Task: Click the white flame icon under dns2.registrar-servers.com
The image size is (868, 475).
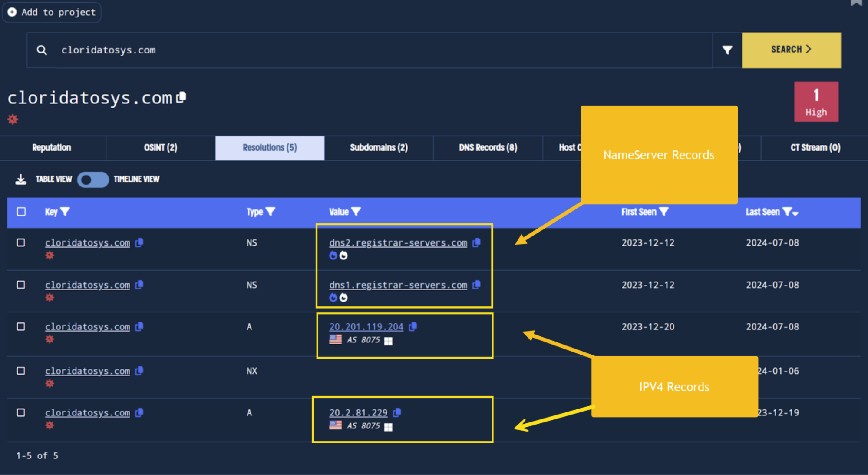Action: pyautogui.click(x=343, y=256)
